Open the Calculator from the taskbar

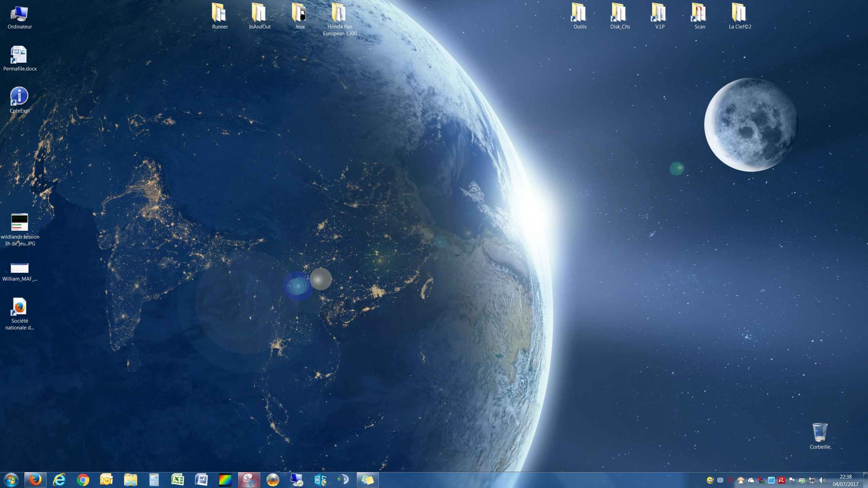pyautogui.click(x=154, y=480)
